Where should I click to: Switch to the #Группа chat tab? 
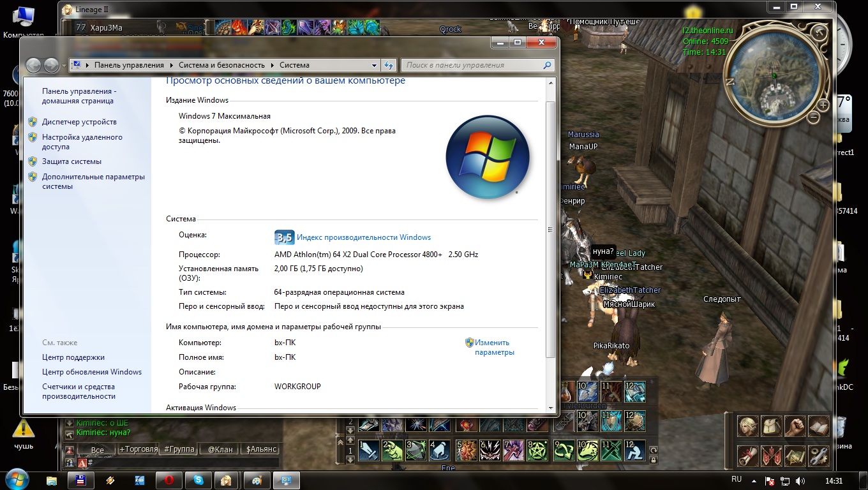point(179,449)
